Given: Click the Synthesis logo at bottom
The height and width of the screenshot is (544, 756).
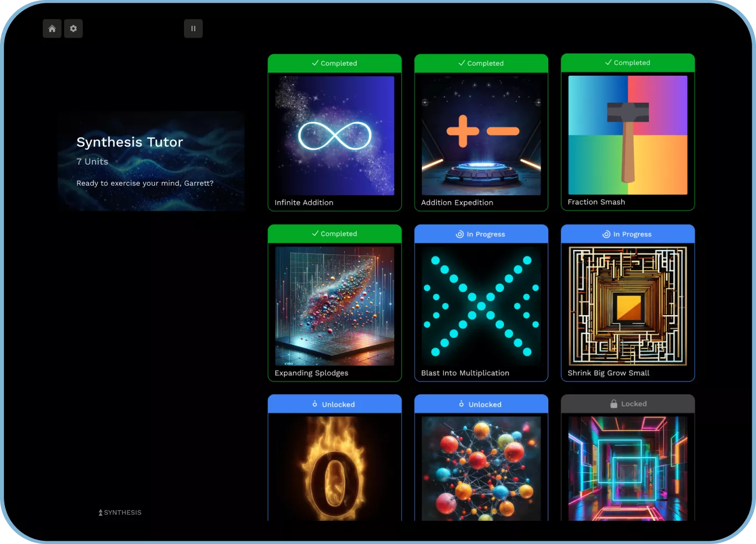Looking at the screenshot, I should click(120, 512).
